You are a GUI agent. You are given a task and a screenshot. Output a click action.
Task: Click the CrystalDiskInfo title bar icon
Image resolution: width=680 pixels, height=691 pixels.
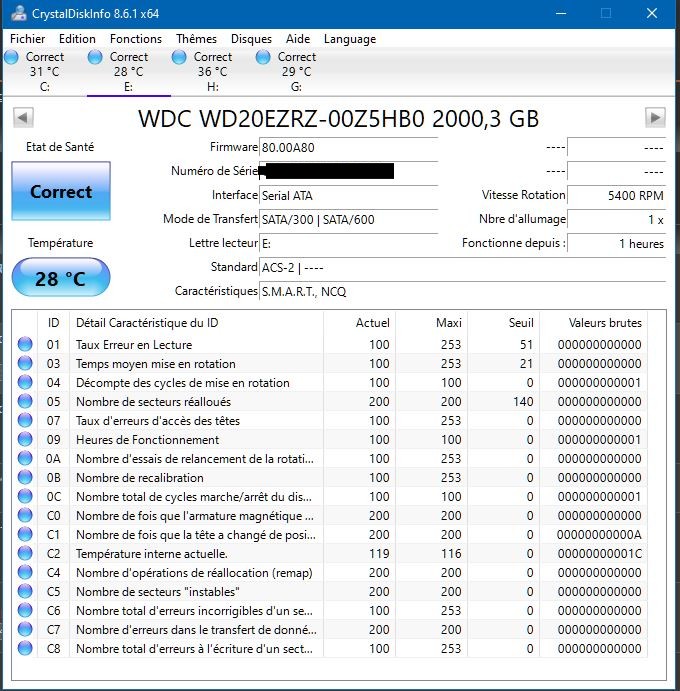[19, 13]
